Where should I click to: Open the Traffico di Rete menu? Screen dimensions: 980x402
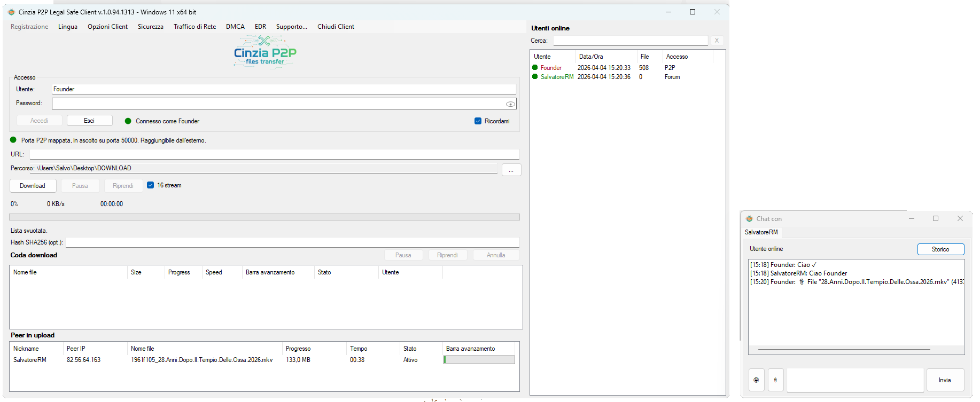click(195, 27)
